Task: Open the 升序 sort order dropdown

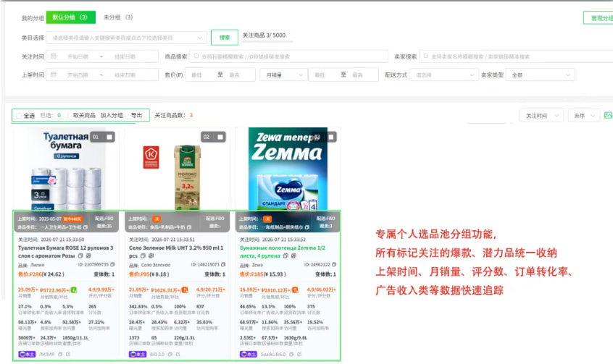Action: tap(584, 116)
